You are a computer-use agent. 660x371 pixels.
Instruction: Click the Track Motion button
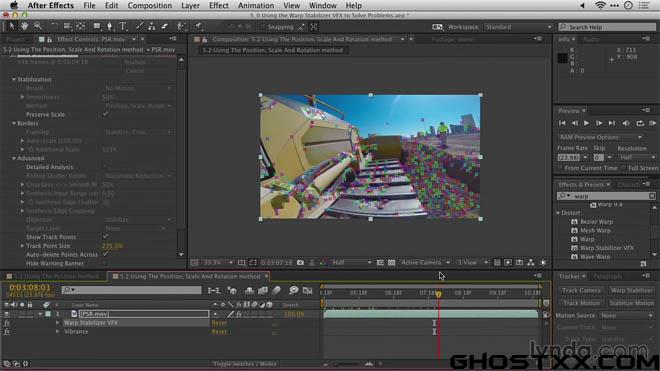(581, 303)
